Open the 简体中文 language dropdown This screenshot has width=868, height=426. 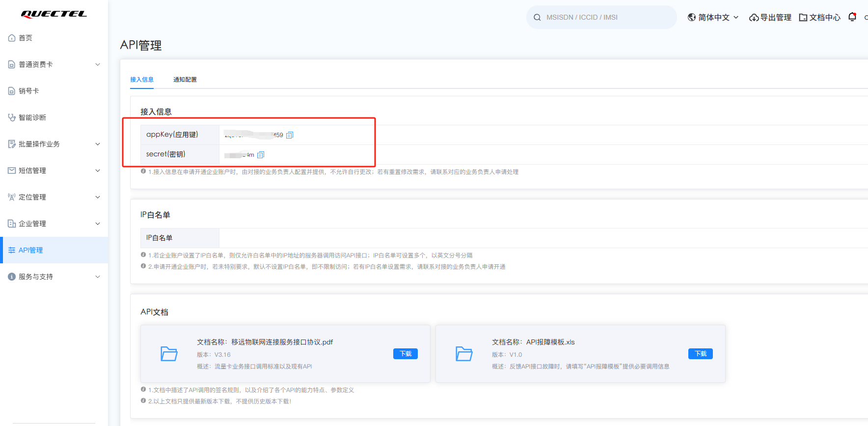pyautogui.click(x=713, y=17)
